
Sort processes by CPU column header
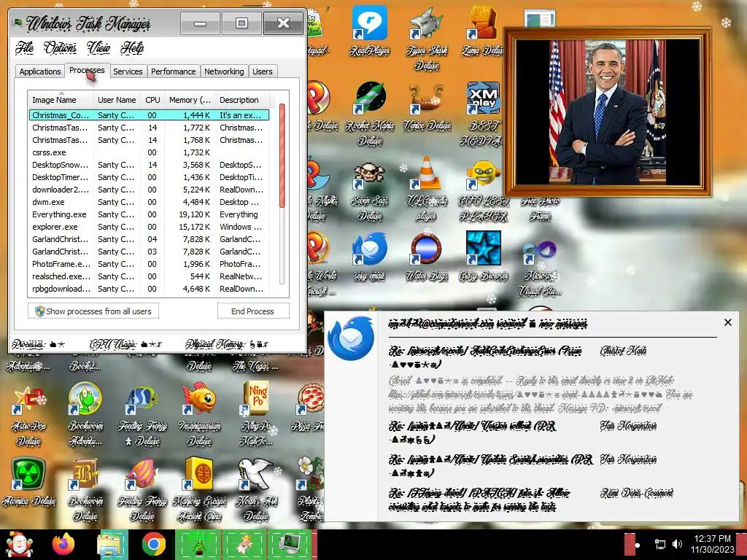pyautogui.click(x=152, y=99)
